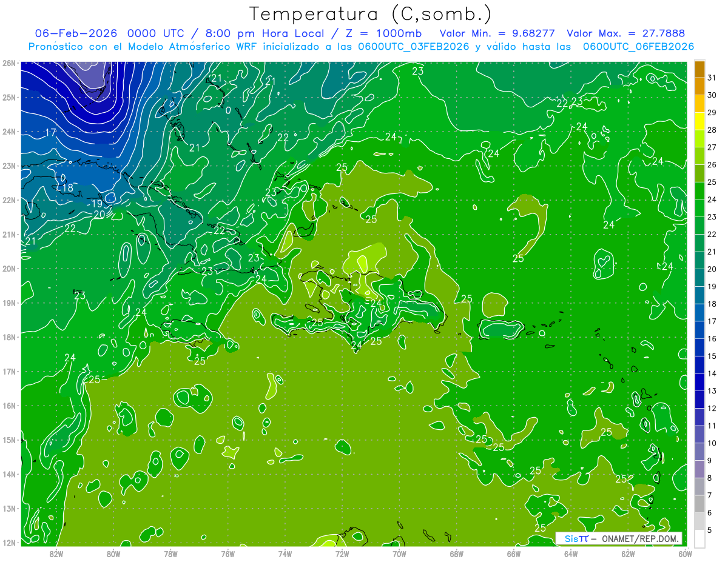This screenshot has height=562, width=728.
Task: Click the longitude axis label '68W'
Action: [x=457, y=554]
